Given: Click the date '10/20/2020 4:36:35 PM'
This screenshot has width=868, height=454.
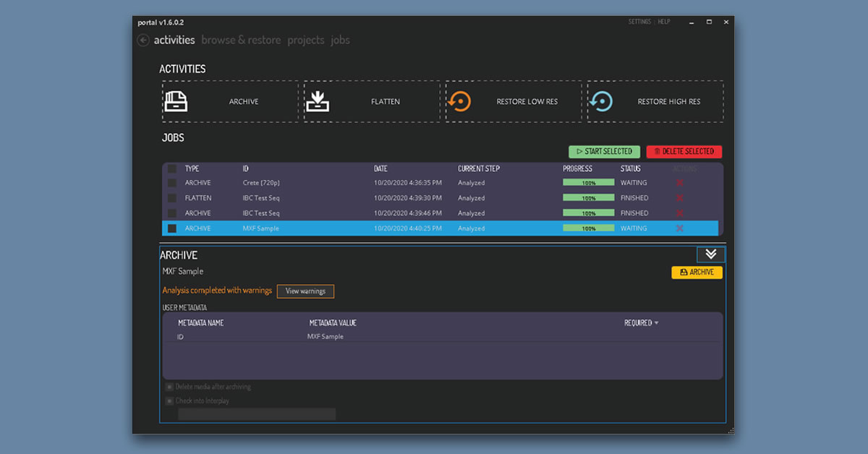Looking at the screenshot, I should 408,183.
